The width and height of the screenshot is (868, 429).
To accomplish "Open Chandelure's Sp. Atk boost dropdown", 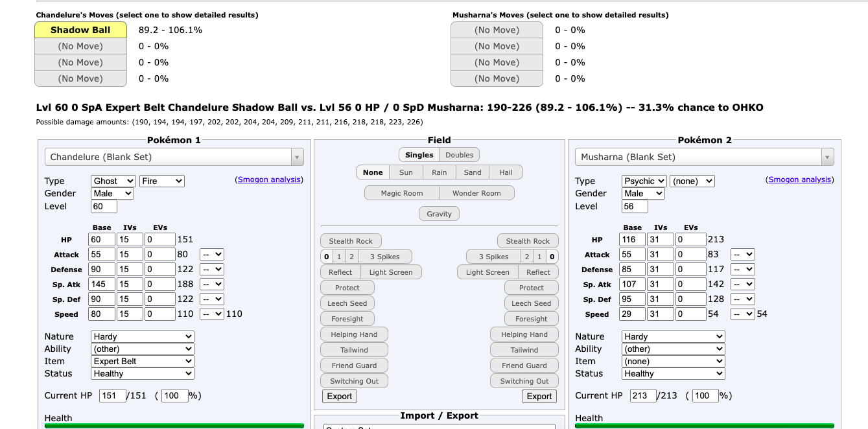I will point(212,284).
